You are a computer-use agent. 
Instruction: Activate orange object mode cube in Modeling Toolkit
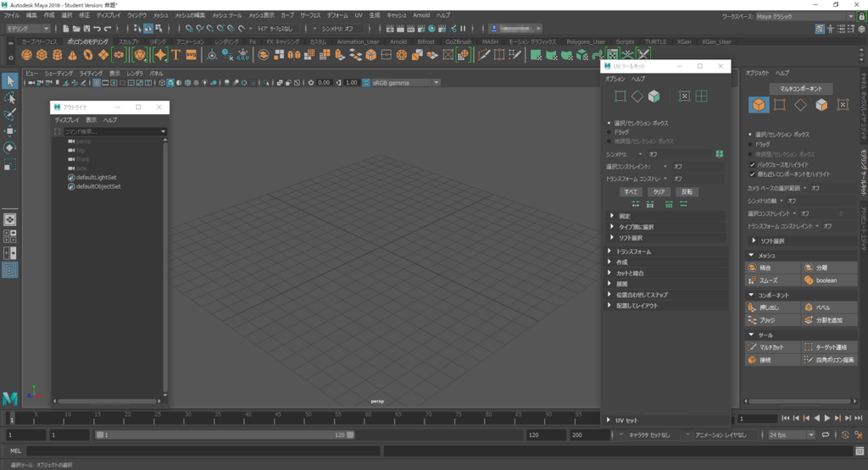pyautogui.click(x=759, y=104)
